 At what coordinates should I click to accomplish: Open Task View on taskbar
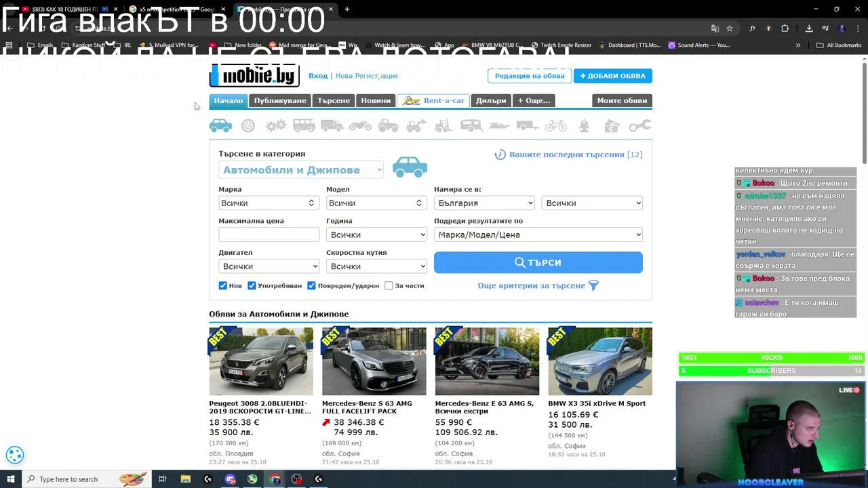[163, 479]
